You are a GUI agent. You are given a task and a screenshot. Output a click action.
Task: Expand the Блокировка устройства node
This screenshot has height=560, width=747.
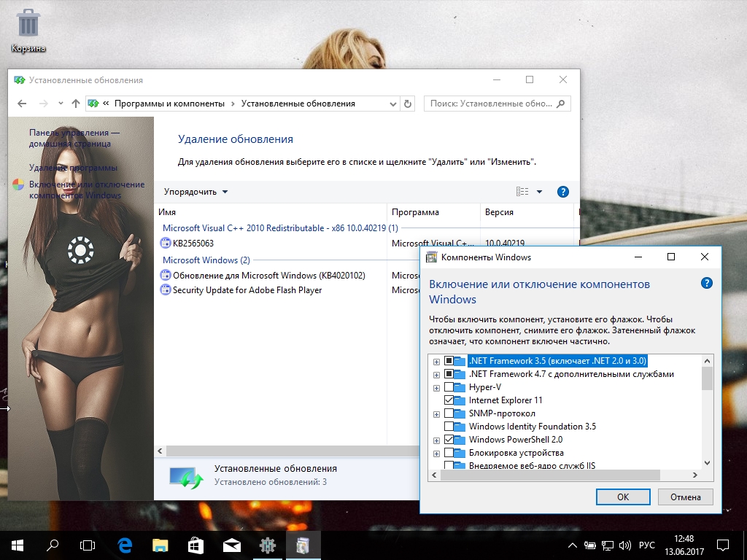coord(436,454)
